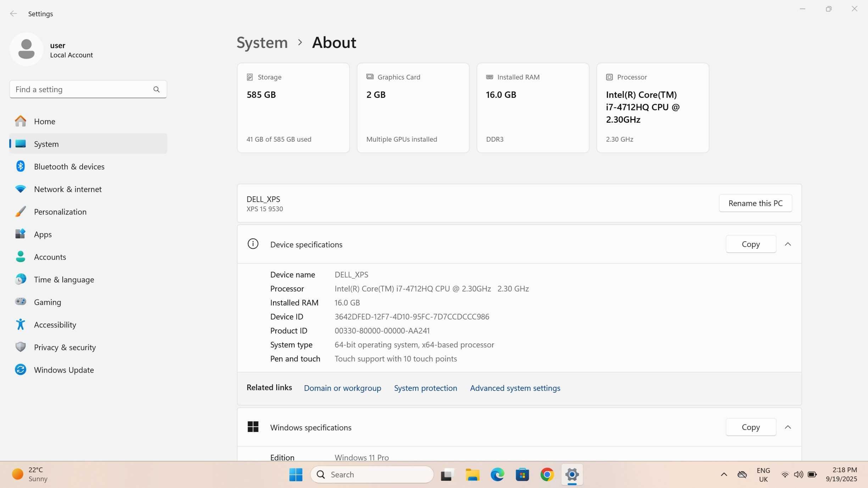Screen dimensions: 868x488
Task: Click the Privacy & security shield icon
Action: (21, 347)
